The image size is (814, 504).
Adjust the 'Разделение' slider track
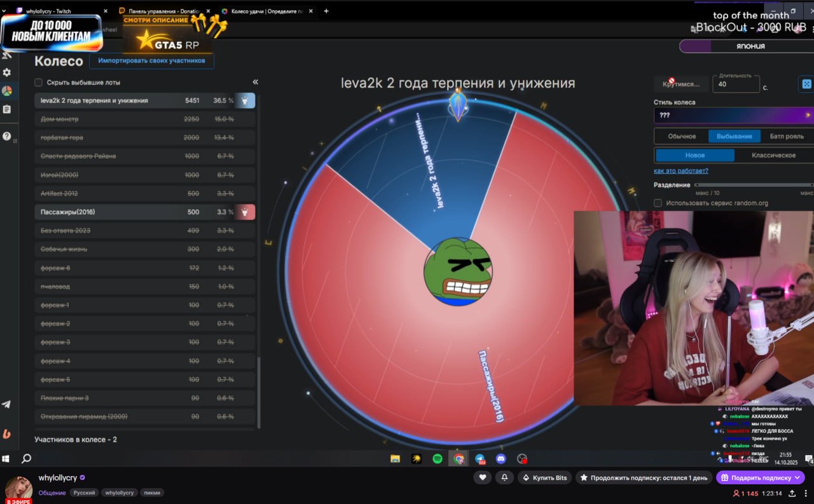(x=754, y=185)
